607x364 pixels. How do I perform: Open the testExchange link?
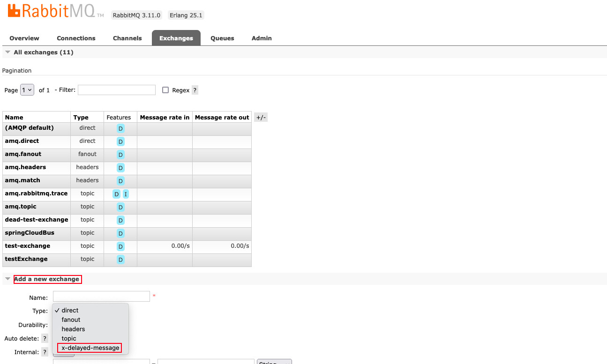click(x=26, y=259)
